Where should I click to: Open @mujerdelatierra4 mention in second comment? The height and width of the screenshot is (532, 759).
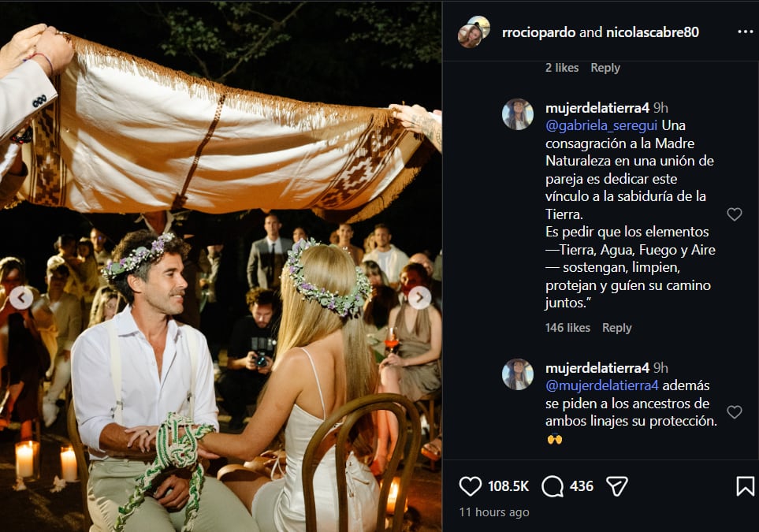click(604, 386)
